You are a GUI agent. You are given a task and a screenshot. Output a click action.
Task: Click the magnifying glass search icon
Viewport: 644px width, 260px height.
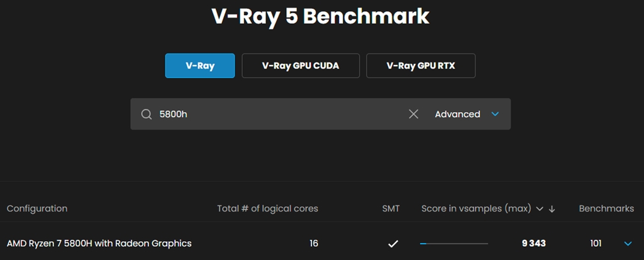[147, 114]
